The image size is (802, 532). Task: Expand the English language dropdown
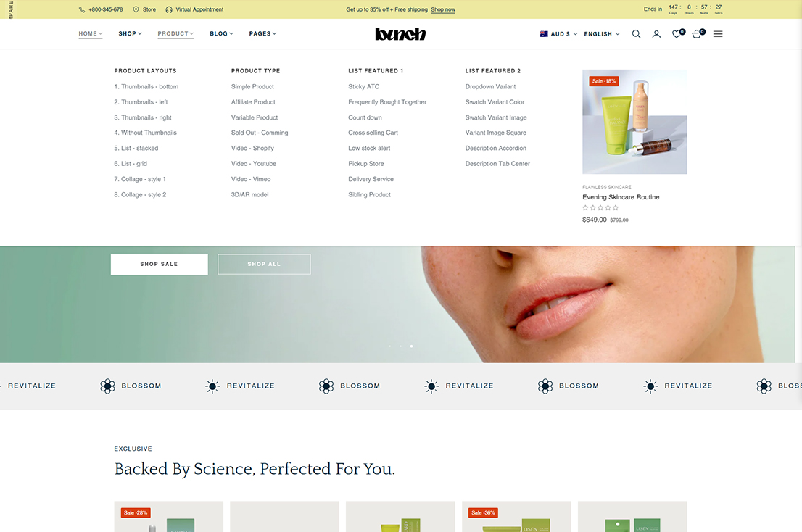601,34
